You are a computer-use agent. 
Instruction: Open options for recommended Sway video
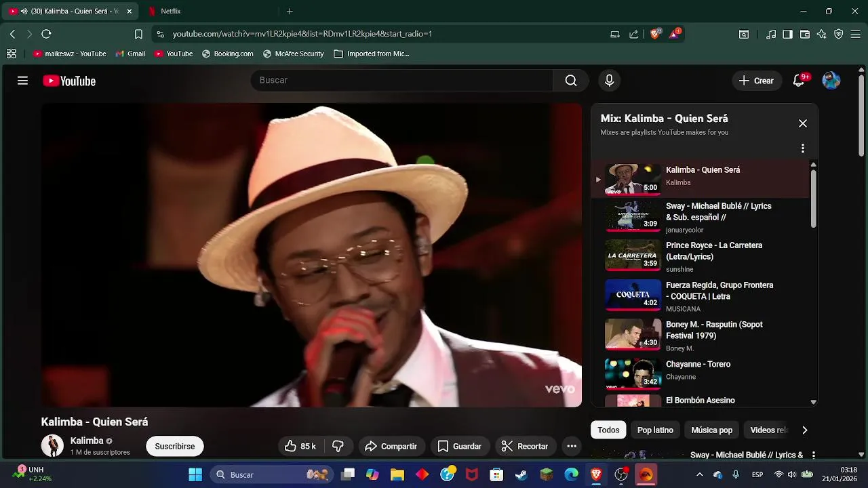tap(814, 455)
